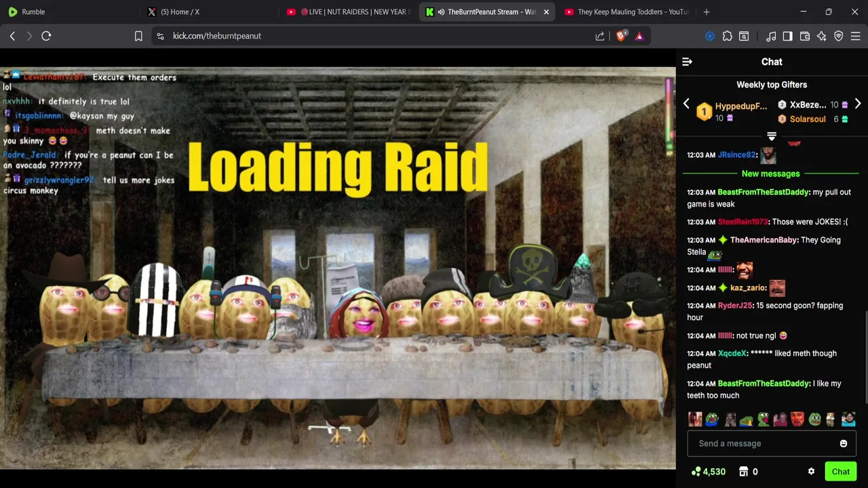Image resolution: width=868 pixels, height=488 pixels.
Task: Click message "my pull out game is weak"
Action: [769, 198]
